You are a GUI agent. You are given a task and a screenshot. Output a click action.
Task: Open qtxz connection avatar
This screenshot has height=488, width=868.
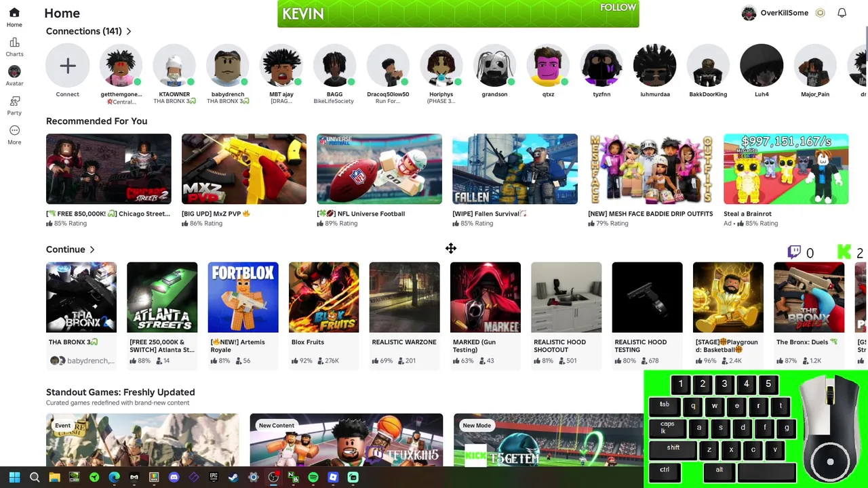tap(548, 66)
